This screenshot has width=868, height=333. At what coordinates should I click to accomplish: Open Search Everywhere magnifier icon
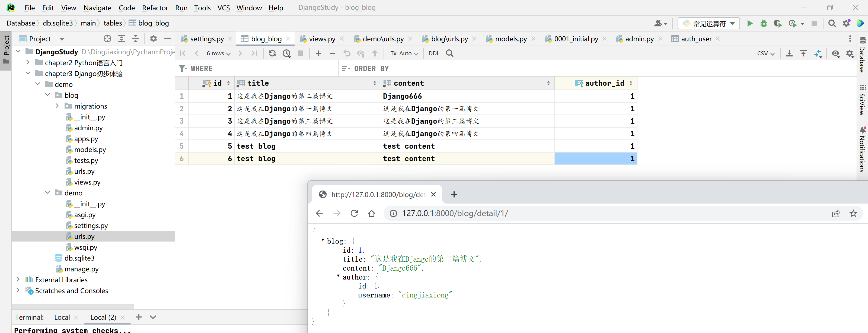[832, 23]
